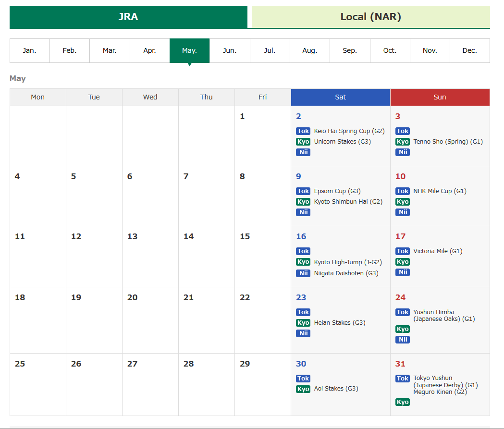Click Tok badge on May 9
This screenshot has height=429, width=504.
point(303,191)
